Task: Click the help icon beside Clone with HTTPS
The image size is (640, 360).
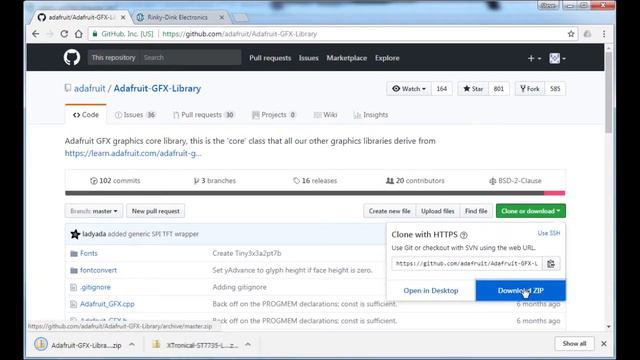Action: (x=464, y=235)
